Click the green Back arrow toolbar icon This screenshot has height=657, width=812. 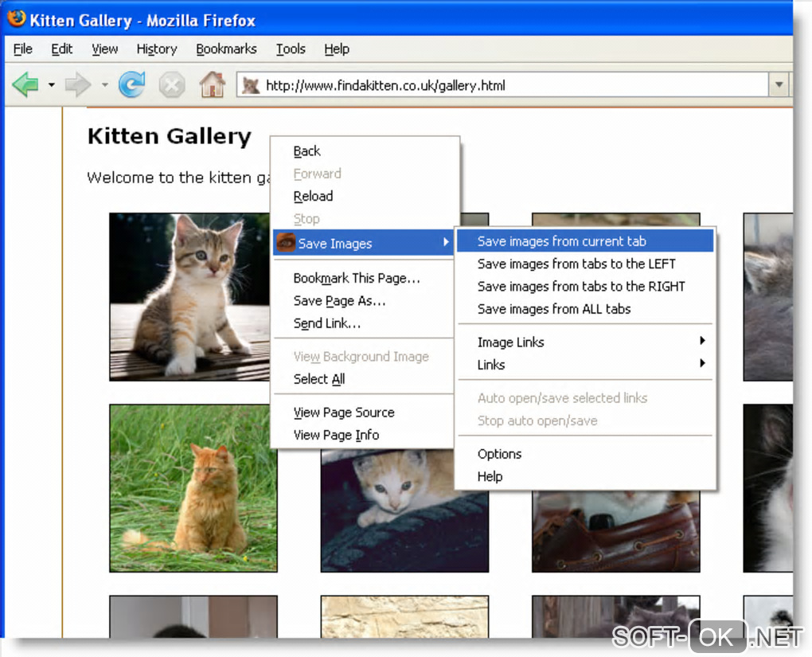point(25,84)
